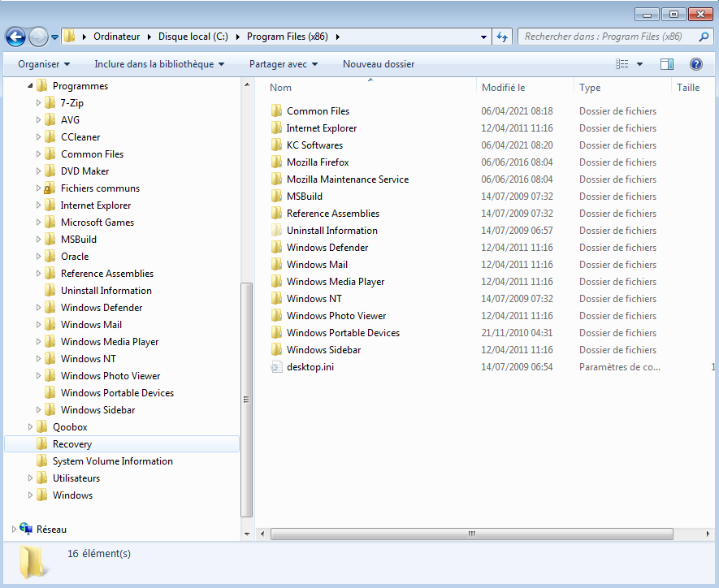719x588 pixels.
Task: Go back with the blue Back arrow
Action: click(15, 37)
